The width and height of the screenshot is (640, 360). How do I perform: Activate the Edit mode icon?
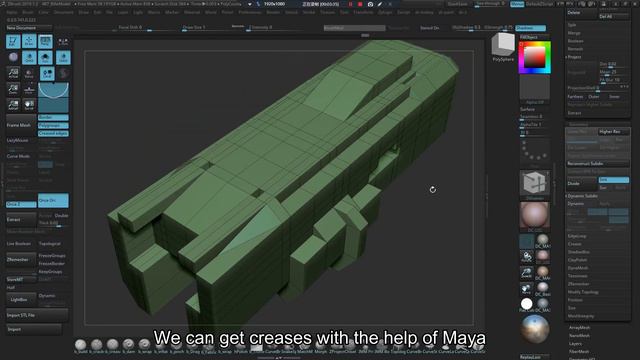(x=13, y=42)
